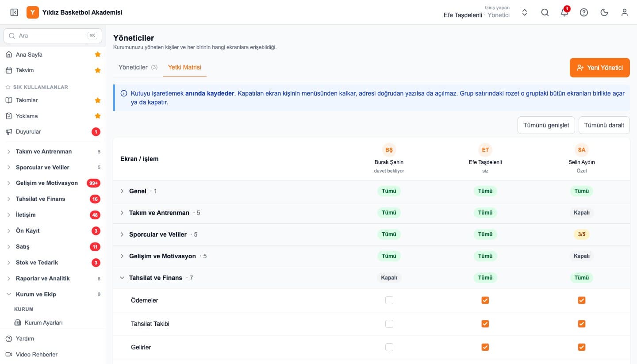Open user profile icon
Image resolution: width=637 pixels, height=364 pixels.
(x=625, y=12)
